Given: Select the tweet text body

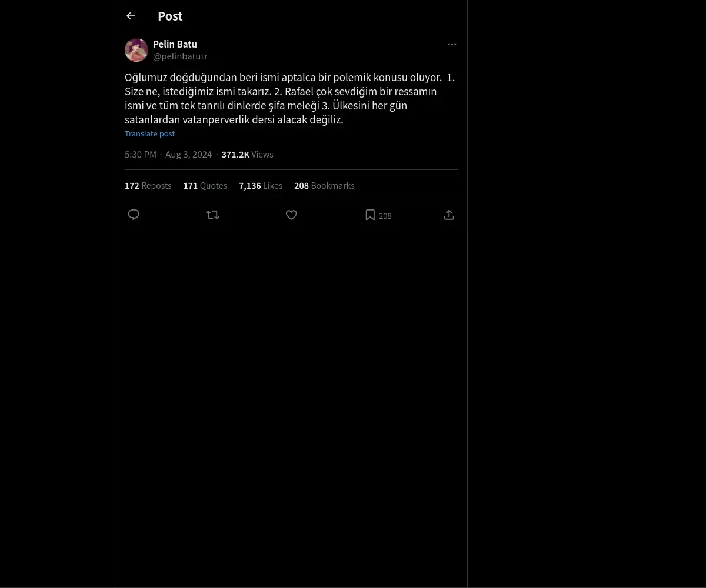Looking at the screenshot, I should (x=290, y=98).
